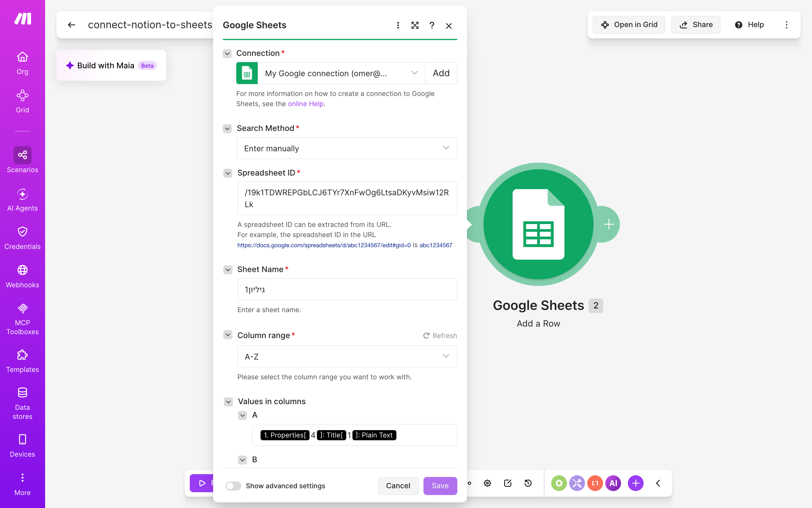The width and height of the screenshot is (812, 508).
Task: Open Webhooks page
Action: pyautogui.click(x=23, y=276)
